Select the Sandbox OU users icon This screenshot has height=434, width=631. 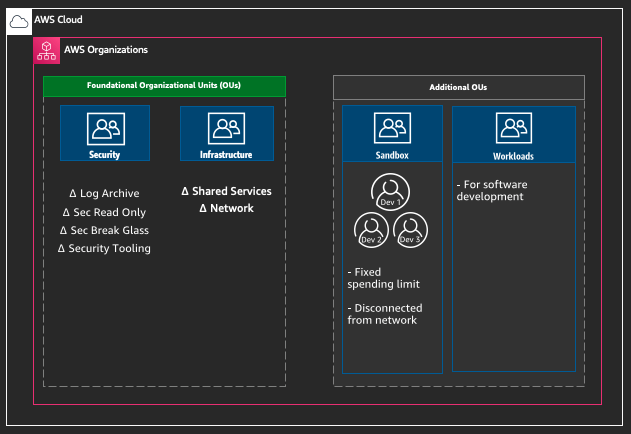392,128
